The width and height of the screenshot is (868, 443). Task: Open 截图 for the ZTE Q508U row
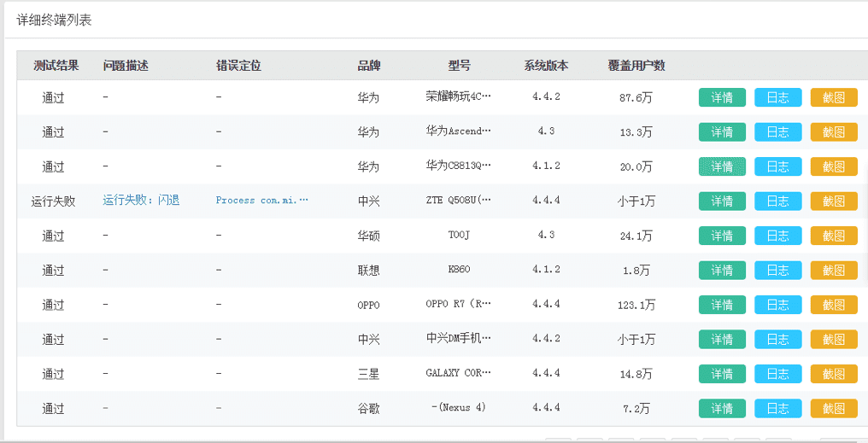tap(834, 201)
